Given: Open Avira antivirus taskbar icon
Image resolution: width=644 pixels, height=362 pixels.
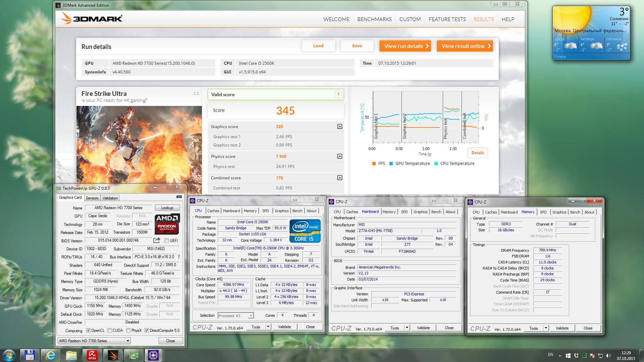Looking at the screenshot, I should [92, 355].
